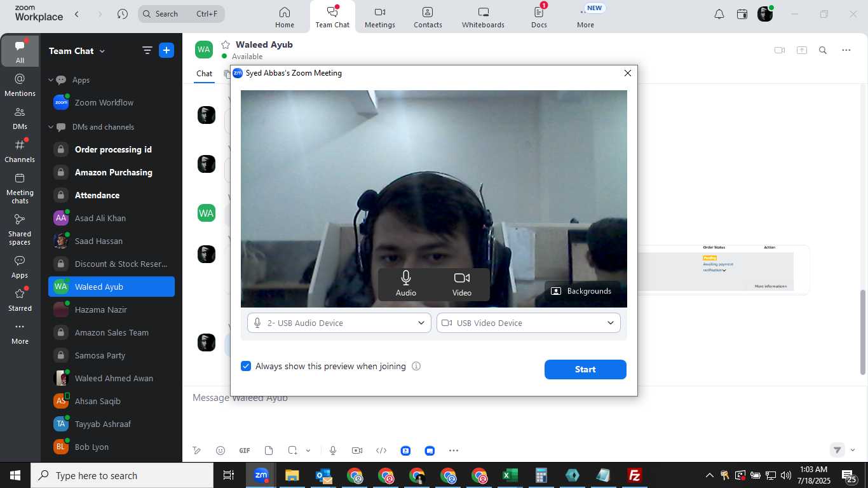
Task: Collapse the Apps section
Action: coord(51,80)
